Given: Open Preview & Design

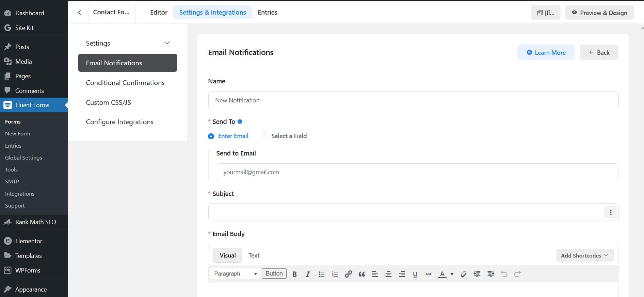Looking at the screenshot, I should click(599, 13).
